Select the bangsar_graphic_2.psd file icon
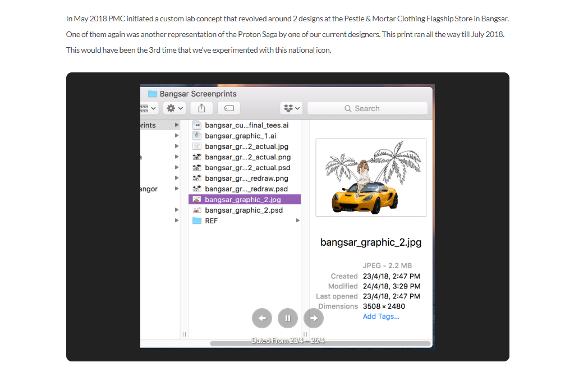This screenshot has width=588, height=376. [197, 210]
